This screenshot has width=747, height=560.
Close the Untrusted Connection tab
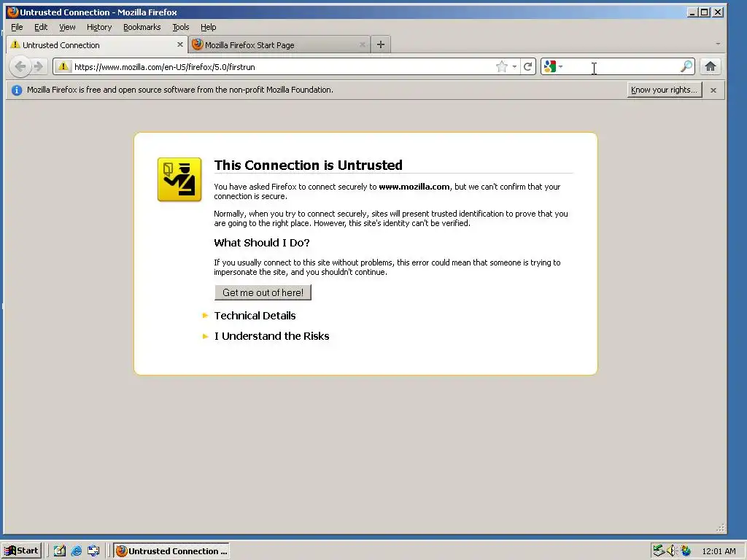click(180, 44)
